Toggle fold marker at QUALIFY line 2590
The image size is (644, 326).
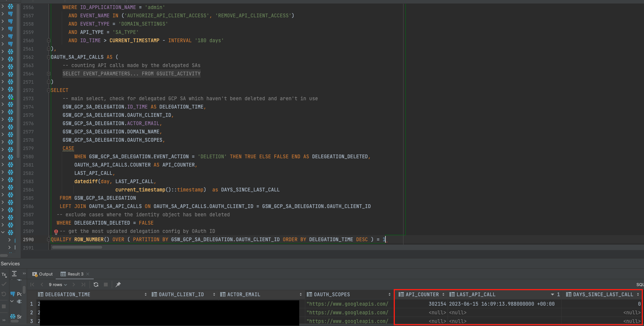[x=49, y=240]
